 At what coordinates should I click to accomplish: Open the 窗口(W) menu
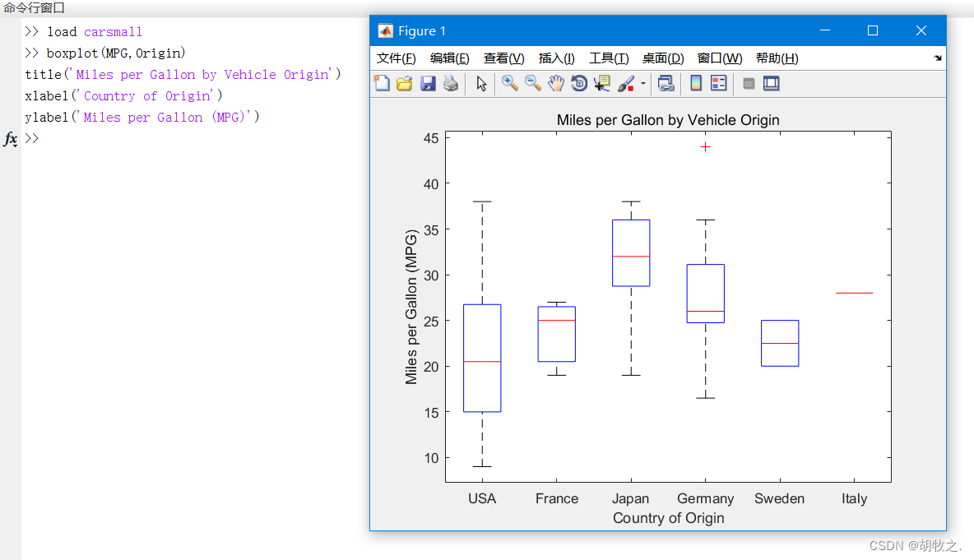coord(721,58)
